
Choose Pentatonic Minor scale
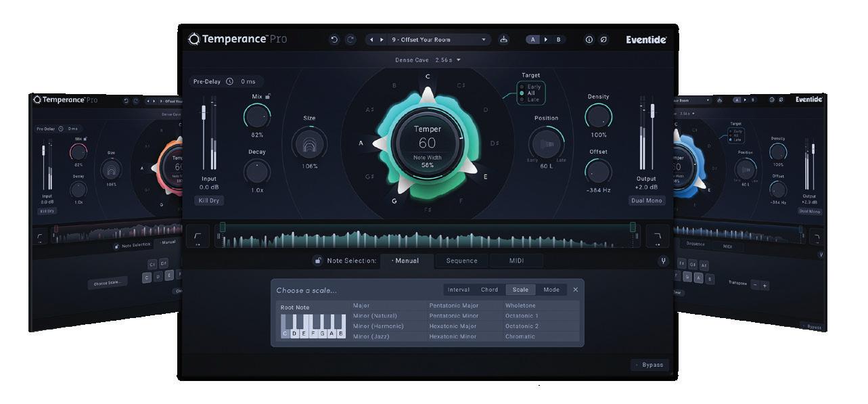454,316
